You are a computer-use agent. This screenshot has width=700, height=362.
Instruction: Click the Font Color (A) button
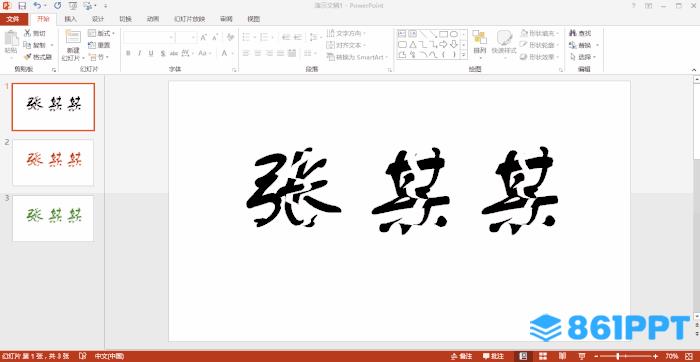click(x=224, y=53)
